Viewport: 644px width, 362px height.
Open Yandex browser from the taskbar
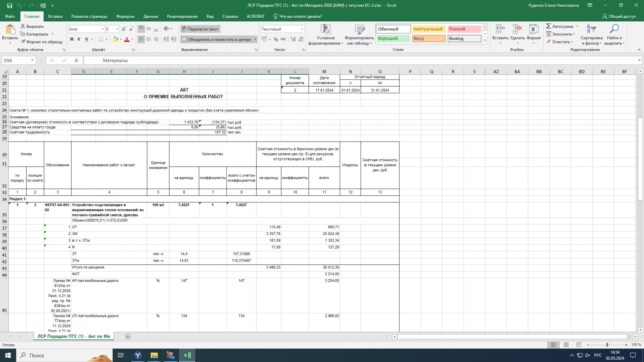(x=138, y=355)
